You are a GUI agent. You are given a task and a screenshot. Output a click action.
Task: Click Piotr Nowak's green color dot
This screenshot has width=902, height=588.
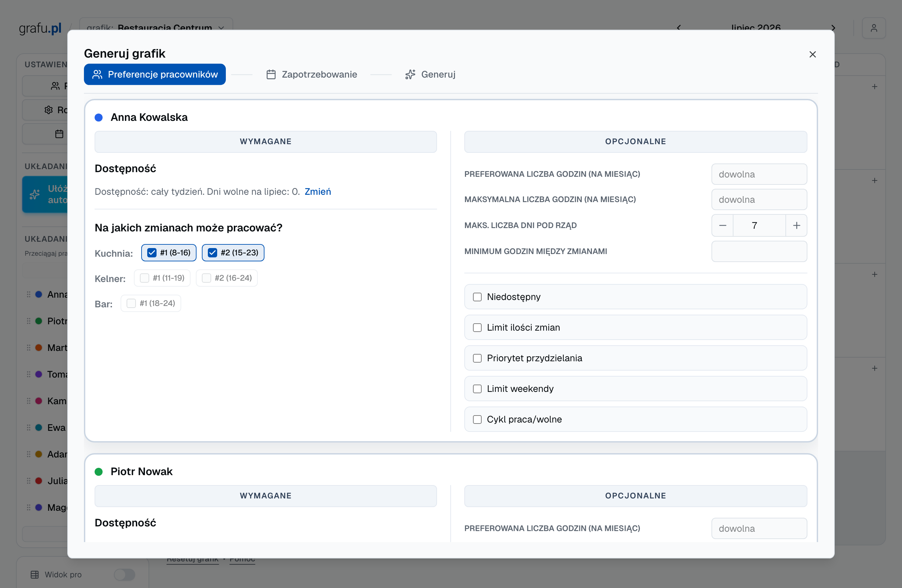pos(99,472)
